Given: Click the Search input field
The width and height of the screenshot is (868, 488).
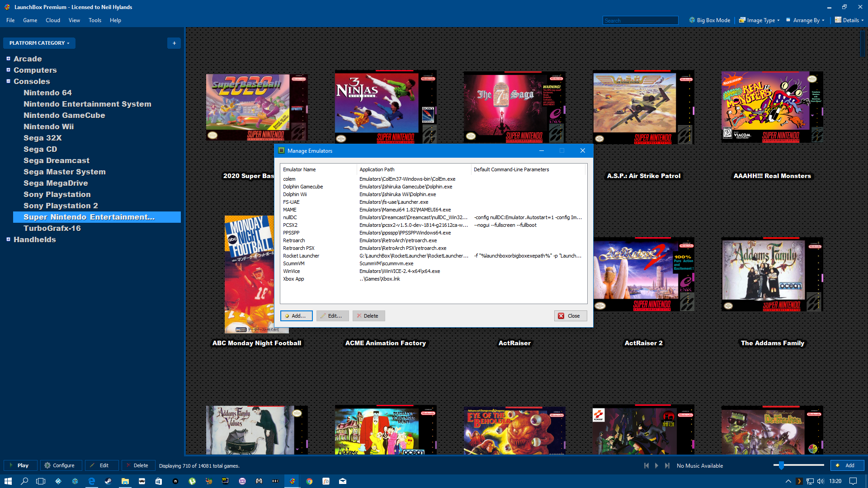Looking at the screenshot, I should (640, 20).
